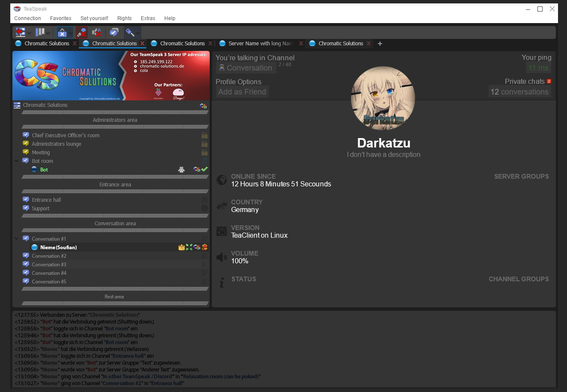Click the Conversation channel button
This screenshot has height=392, width=567.
[246, 68]
